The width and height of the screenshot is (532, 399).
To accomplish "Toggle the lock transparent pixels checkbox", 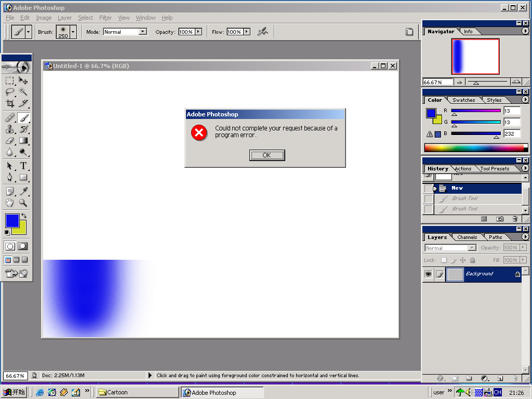I will pyautogui.click(x=444, y=260).
